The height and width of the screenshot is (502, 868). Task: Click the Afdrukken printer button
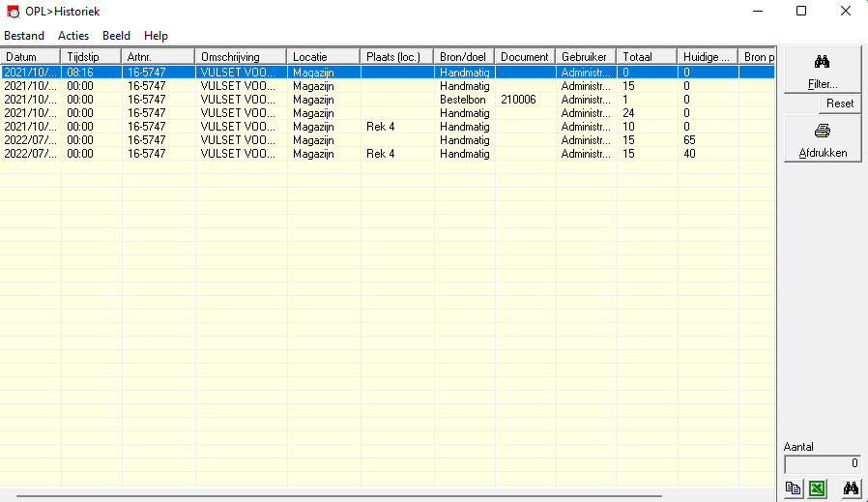822,139
